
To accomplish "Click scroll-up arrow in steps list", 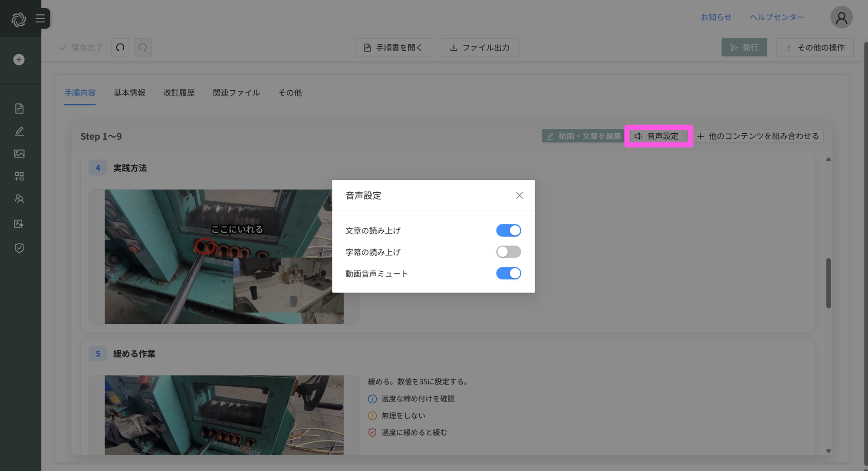I will (x=828, y=159).
